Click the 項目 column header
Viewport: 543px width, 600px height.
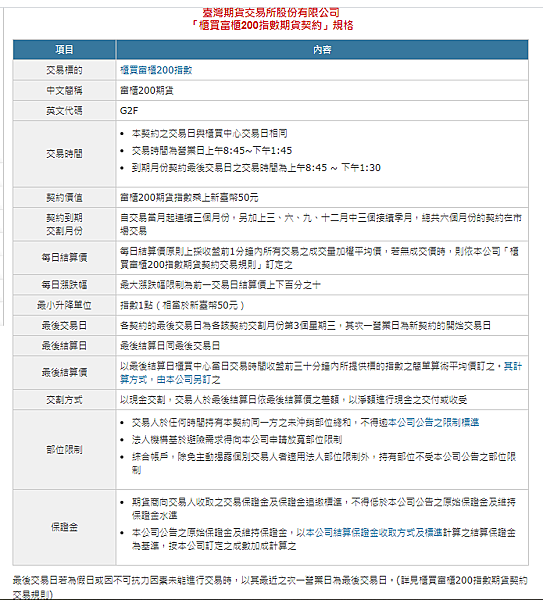64,50
